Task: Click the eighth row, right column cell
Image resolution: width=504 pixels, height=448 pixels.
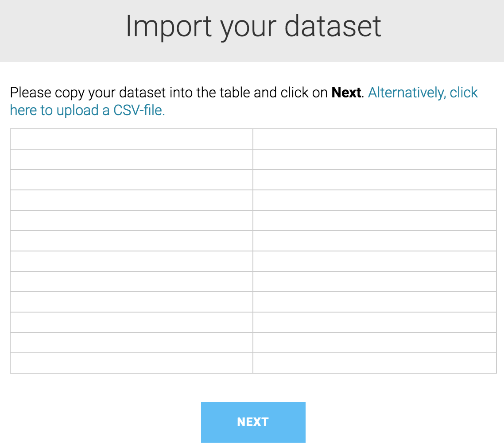Action: coord(374,282)
